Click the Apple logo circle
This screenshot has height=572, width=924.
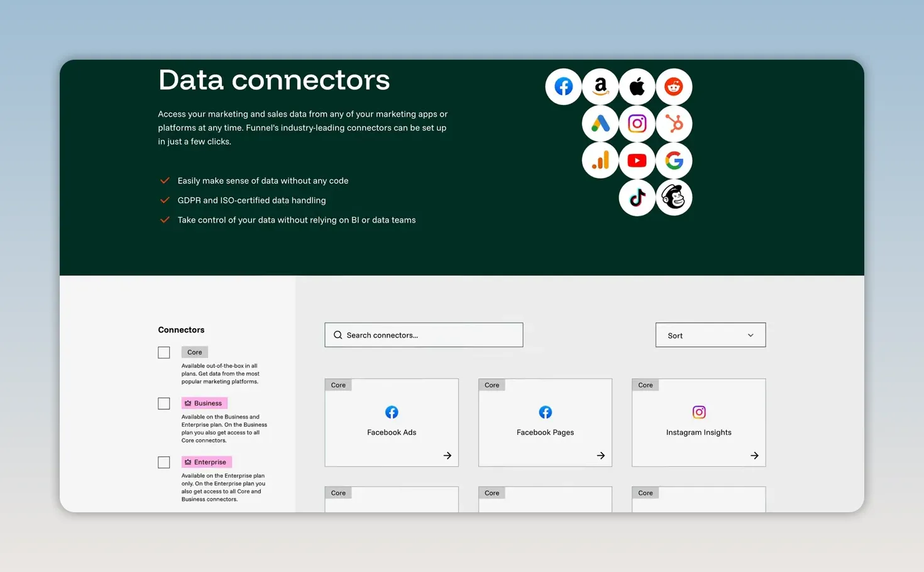point(637,87)
